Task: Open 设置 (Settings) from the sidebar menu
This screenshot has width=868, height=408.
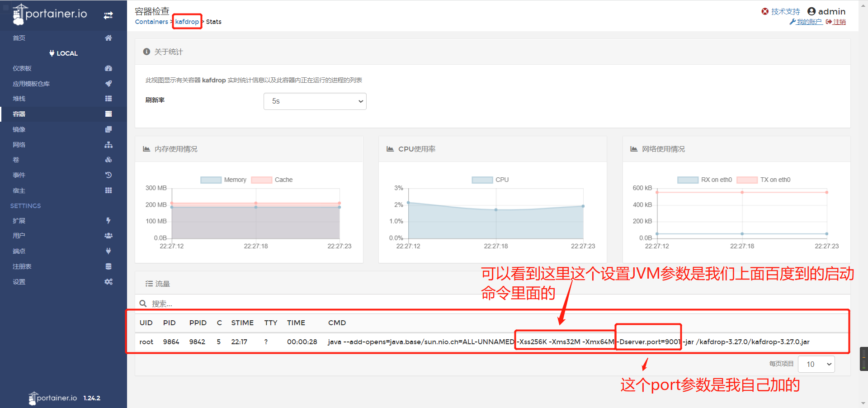Action: [x=108, y=281]
